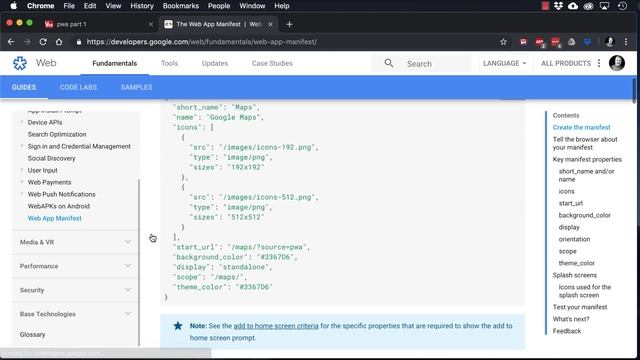This screenshot has height=360, width=640.
Task: Click the blue shield extension icon
Action: pyautogui.click(x=587, y=42)
